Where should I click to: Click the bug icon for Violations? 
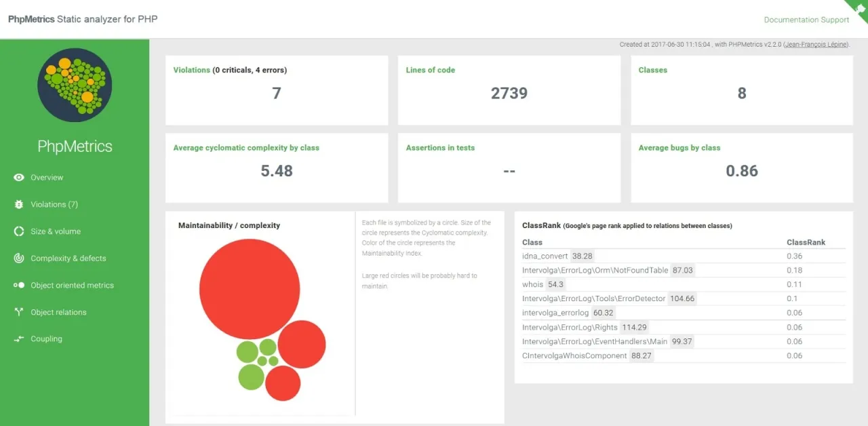(x=19, y=204)
